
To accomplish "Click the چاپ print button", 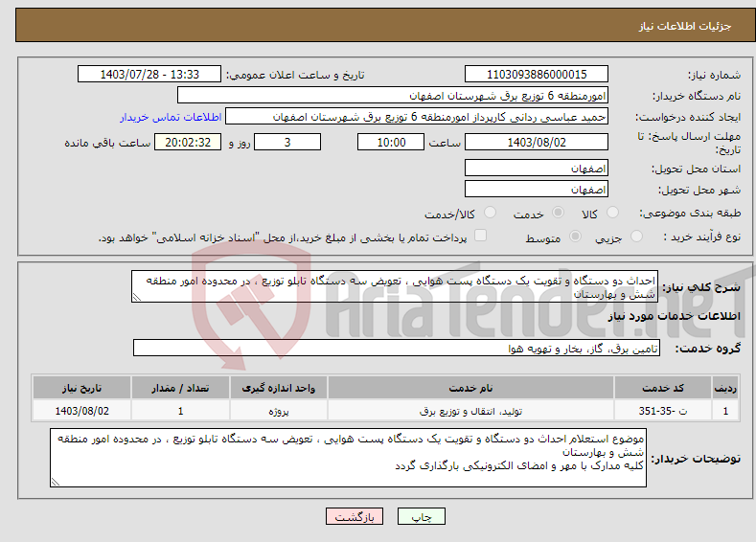I will 421,516.
